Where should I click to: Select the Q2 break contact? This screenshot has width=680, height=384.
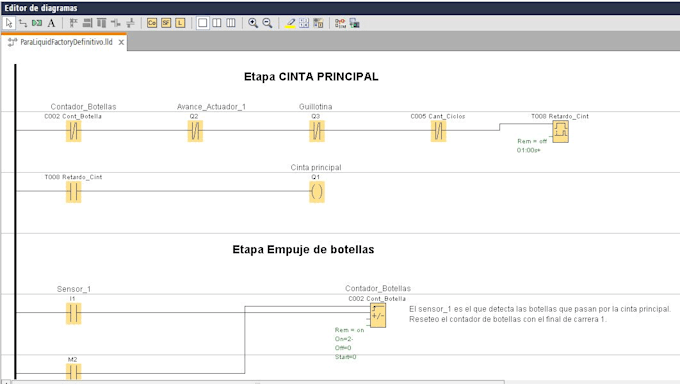point(195,131)
